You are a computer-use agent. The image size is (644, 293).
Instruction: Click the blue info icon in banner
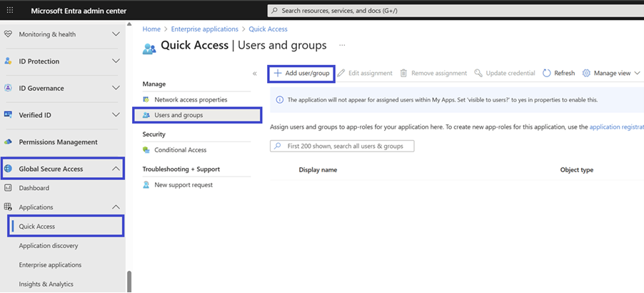tap(279, 100)
